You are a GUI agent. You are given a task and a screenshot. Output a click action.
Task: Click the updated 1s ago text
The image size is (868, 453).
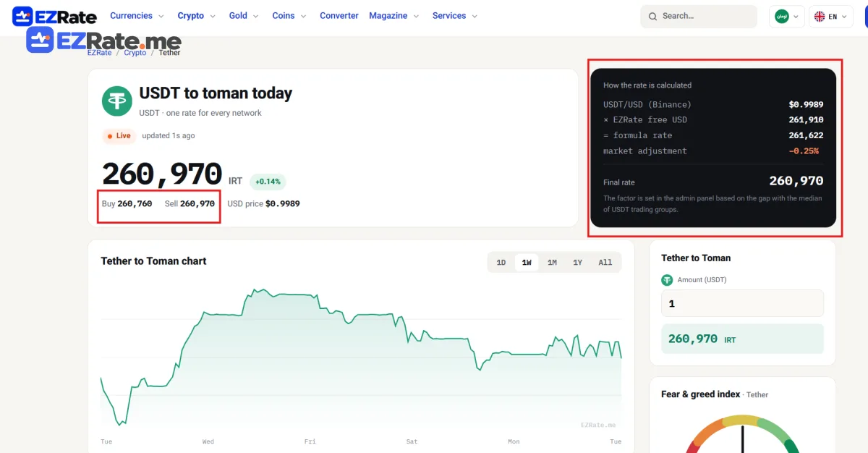coord(168,136)
